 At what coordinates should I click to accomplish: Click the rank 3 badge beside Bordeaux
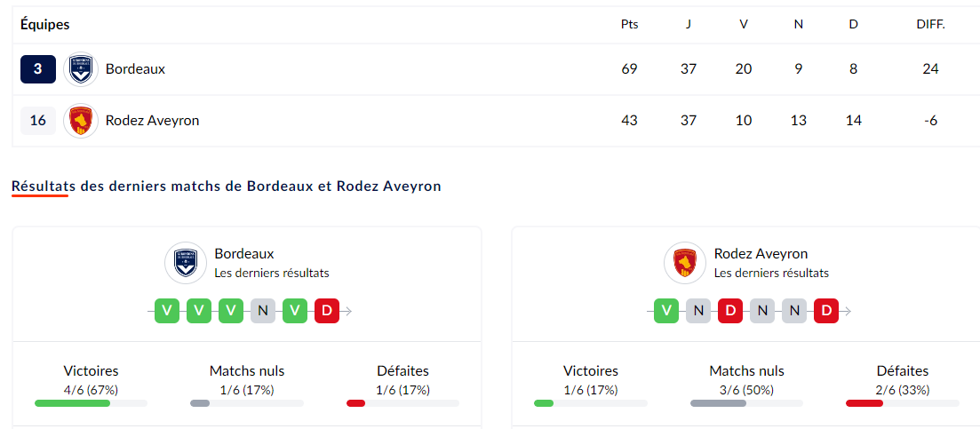tap(38, 69)
